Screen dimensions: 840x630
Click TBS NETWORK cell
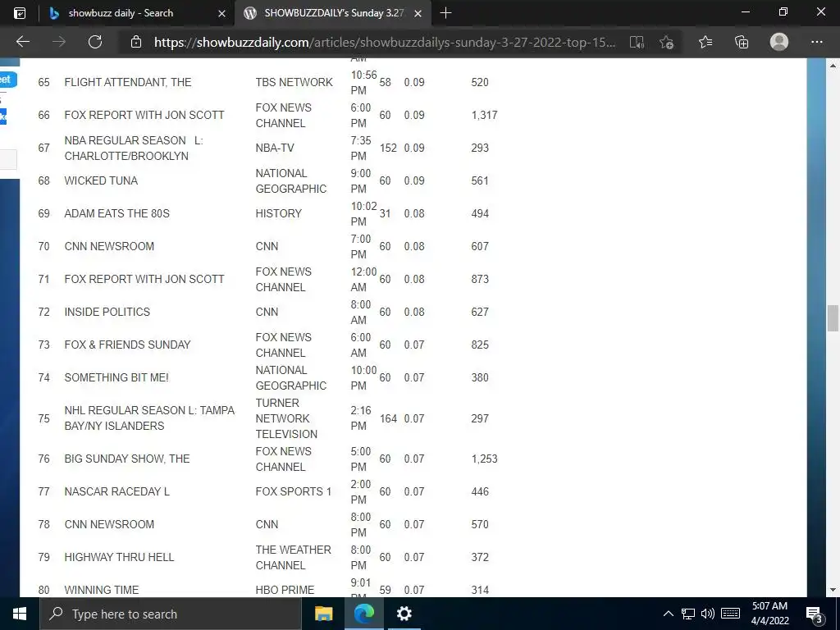294,82
